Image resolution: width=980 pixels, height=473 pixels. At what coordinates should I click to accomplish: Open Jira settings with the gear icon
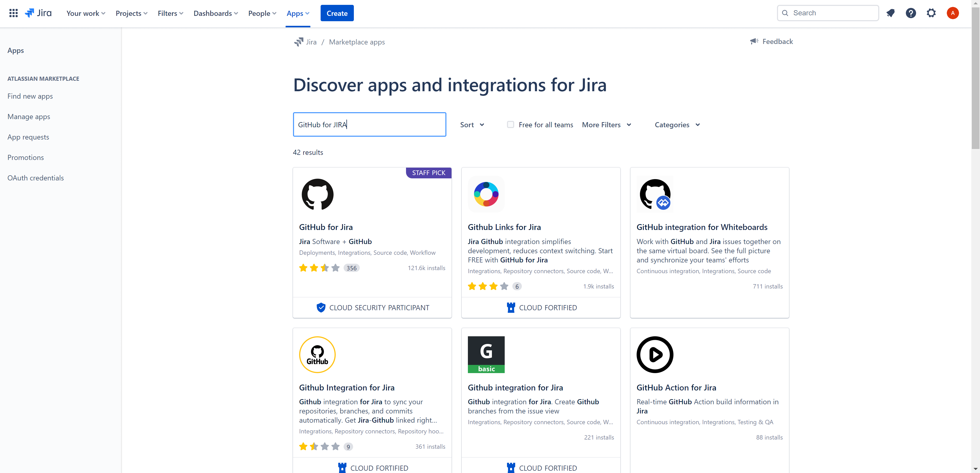931,13
